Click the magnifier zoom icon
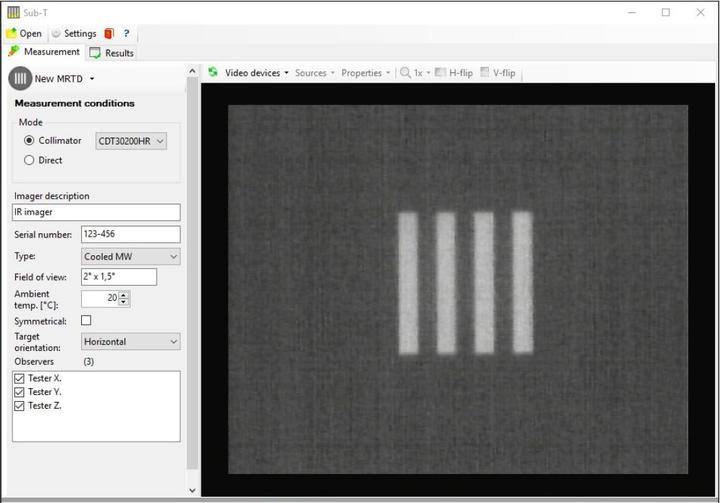Image resolution: width=720 pixels, height=503 pixels. tap(405, 73)
